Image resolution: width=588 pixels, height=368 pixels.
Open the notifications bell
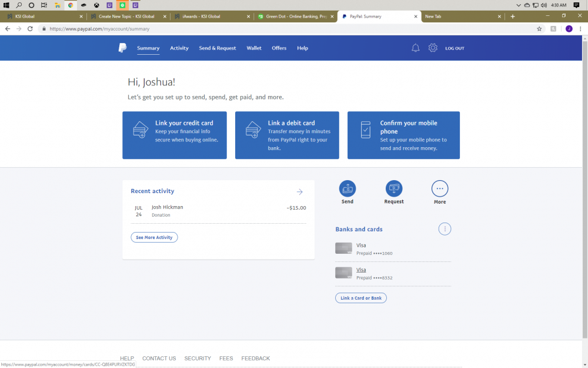coord(415,48)
